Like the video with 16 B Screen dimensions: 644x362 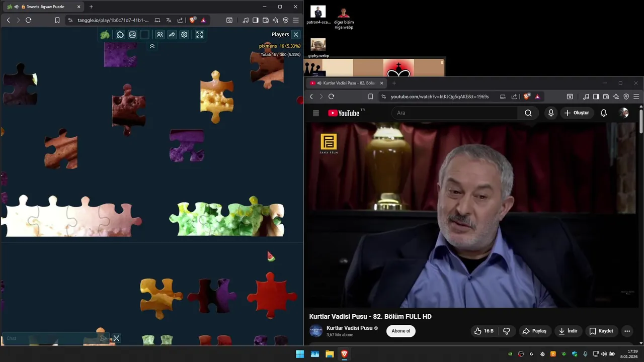484,331
